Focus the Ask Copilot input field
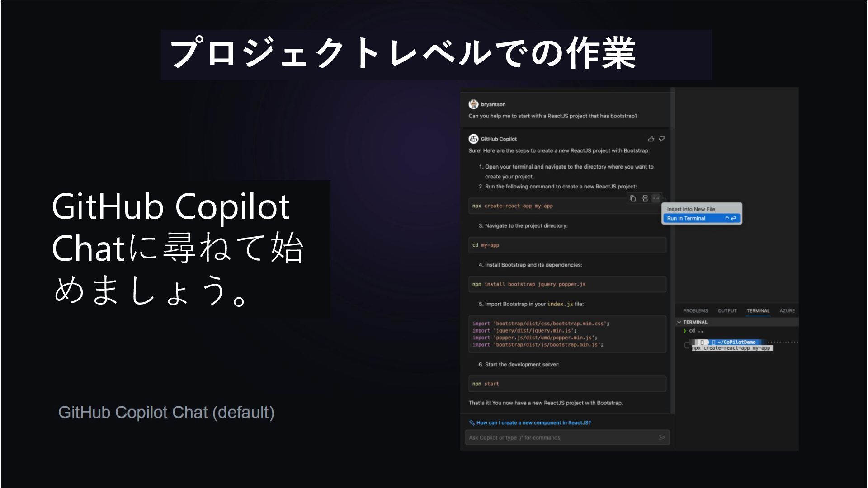Viewport: 868px width, 488px height. coord(561,437)
